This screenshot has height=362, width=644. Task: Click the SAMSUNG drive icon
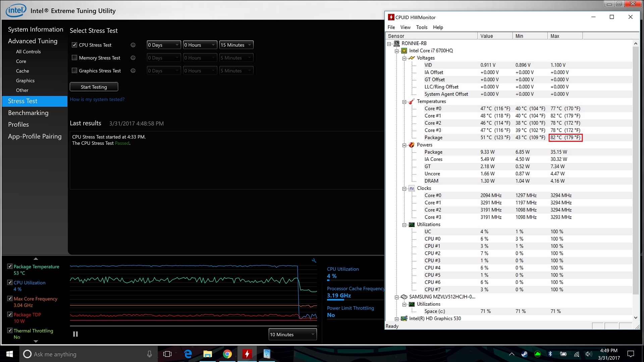tap(404, 297)
